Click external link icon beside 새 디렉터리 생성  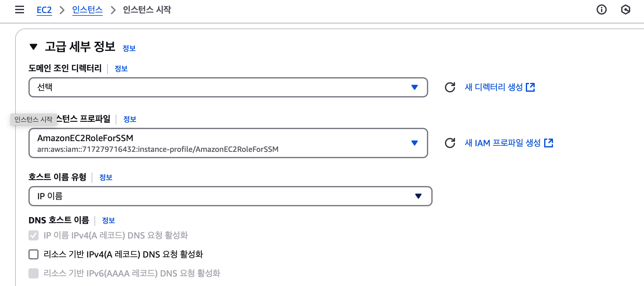tap(530, 87)
